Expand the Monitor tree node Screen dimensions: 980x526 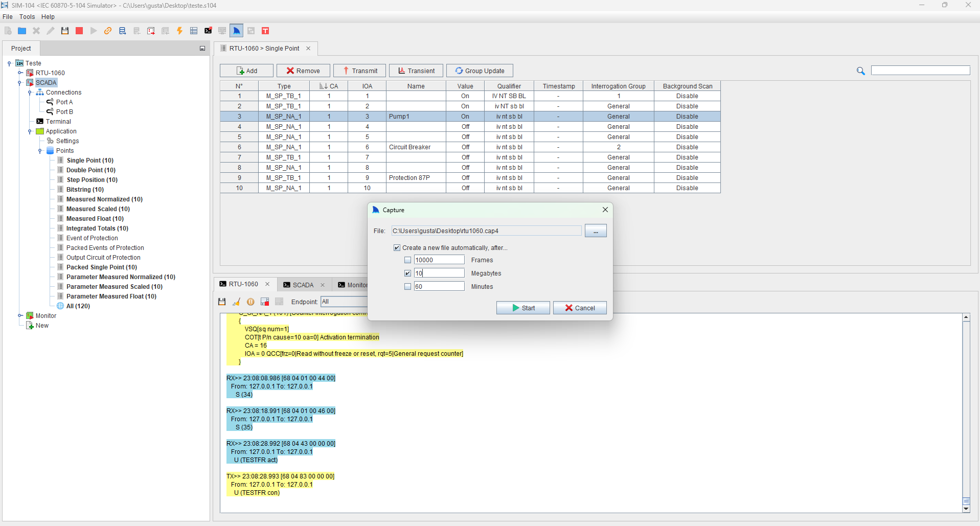pyautogui.click(x=20, y=316)
